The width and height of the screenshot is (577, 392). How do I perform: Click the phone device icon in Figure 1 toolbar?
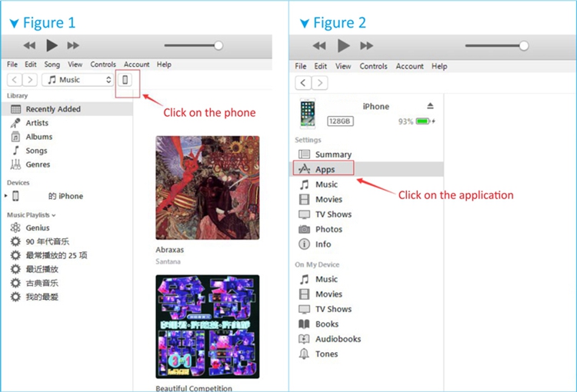pos(125,80)
